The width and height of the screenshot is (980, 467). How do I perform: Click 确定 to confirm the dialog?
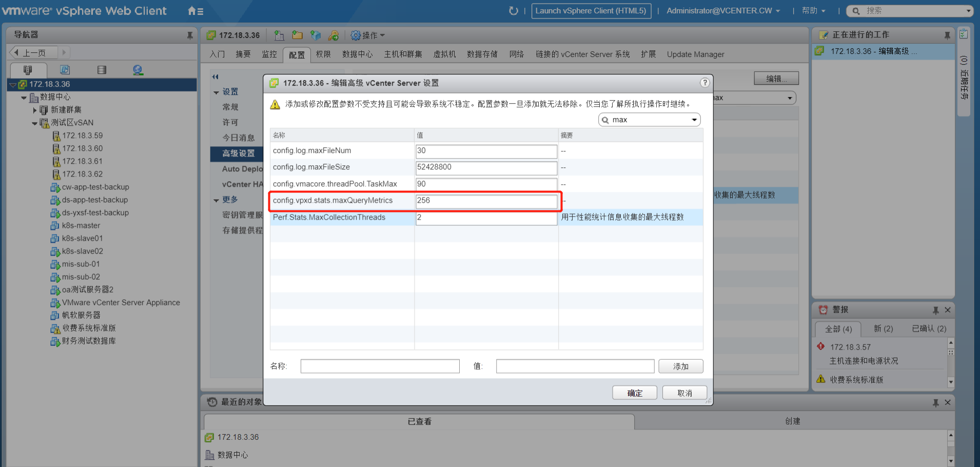pyautogui.click(x=635, y=393)
